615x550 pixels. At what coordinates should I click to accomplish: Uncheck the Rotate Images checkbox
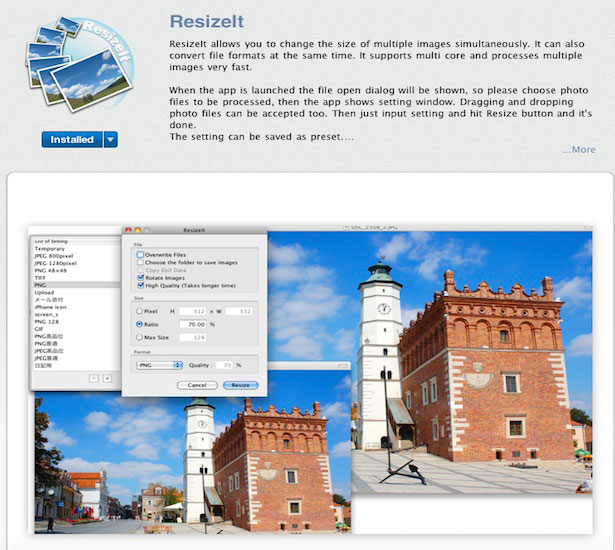point(140,277)
